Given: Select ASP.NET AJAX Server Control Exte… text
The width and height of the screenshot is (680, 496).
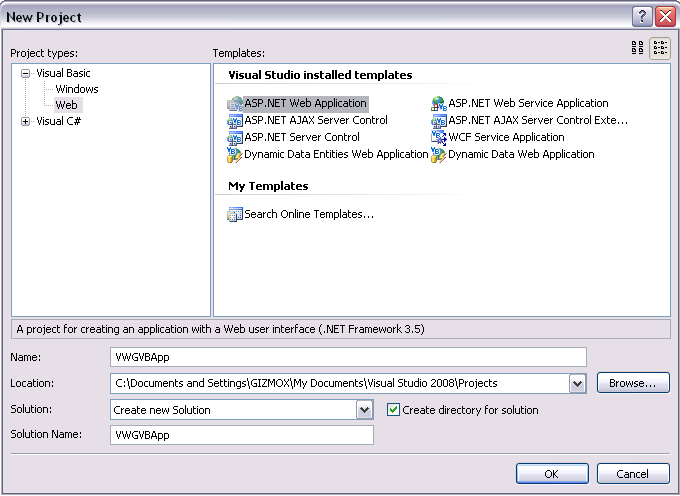Looking at the screenshot, I should pos(538,121).
